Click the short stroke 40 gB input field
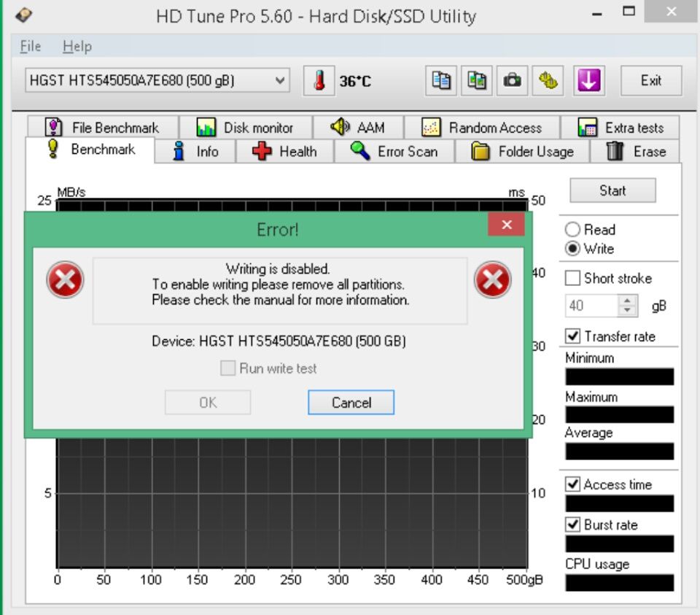700x615 pixels. pyautogui.click(x=592, y=306)
